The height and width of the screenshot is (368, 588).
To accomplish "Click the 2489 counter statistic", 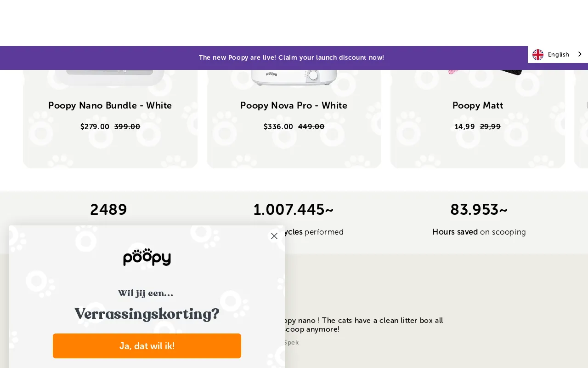I will pos(108,210).
